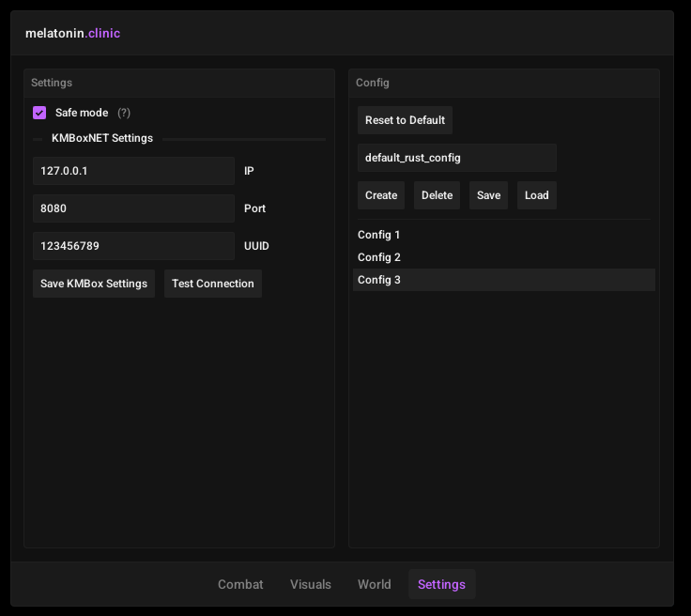This screenshot has height=616, width=691.
Task: Click the Delete config button
Action: point(438,195)
